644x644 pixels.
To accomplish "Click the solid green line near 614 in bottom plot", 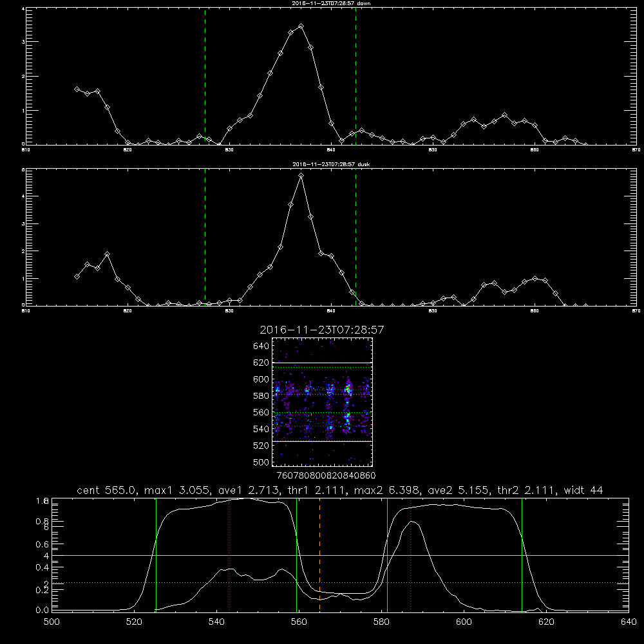I will click(522, 554).
